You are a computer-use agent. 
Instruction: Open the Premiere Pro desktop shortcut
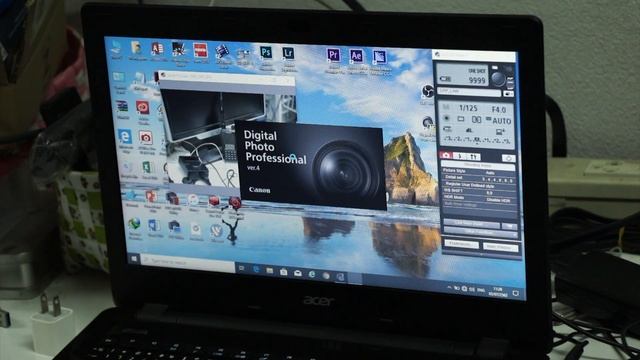tap(333, 55)
